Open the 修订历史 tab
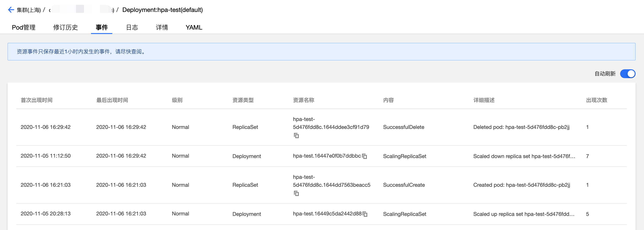Image resolution: width=644 pixels, height=230 pixels. pyautogui.click(x=65, y=27)
